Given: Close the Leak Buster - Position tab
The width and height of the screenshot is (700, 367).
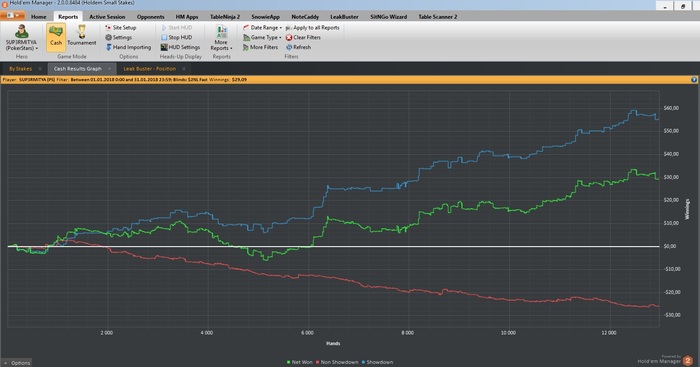Looking at the screenshot, I should click(183, 69).
